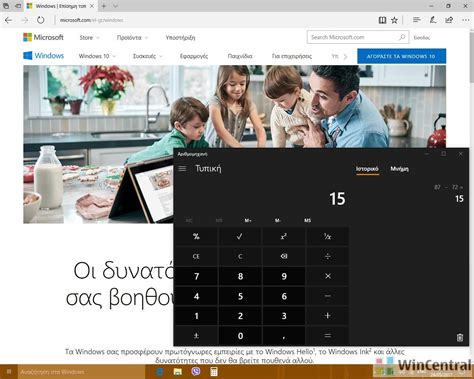474x379 pixels.
Task: Switch to the Ιστορικό tab in calculator
Action: point(367,169)
